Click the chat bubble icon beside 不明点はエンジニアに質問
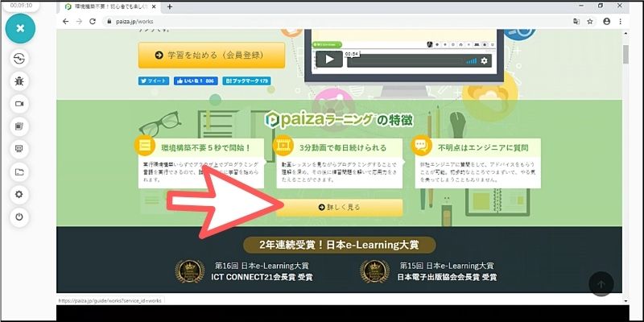 click(x=421, y=146)
